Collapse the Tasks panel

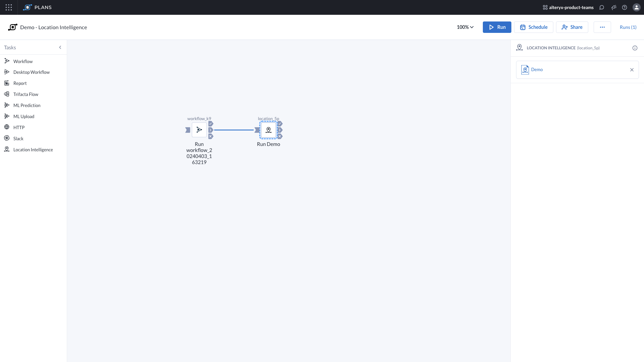pyautogui.click(x=60, y=47)
